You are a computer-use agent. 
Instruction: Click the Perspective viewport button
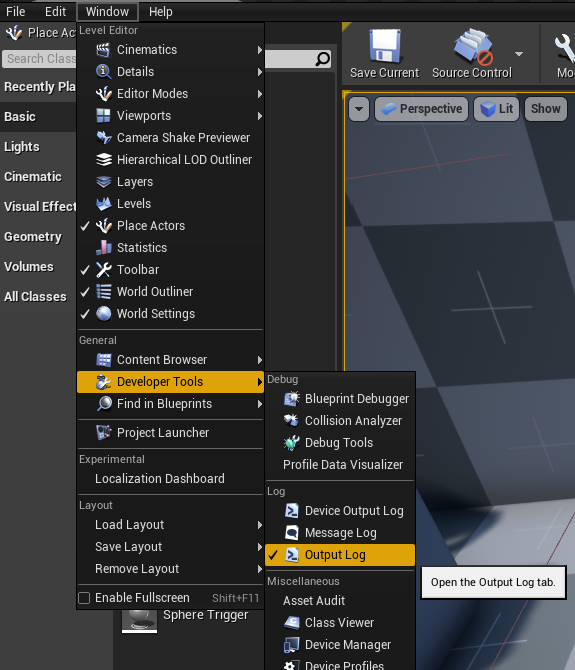point(421,109)
